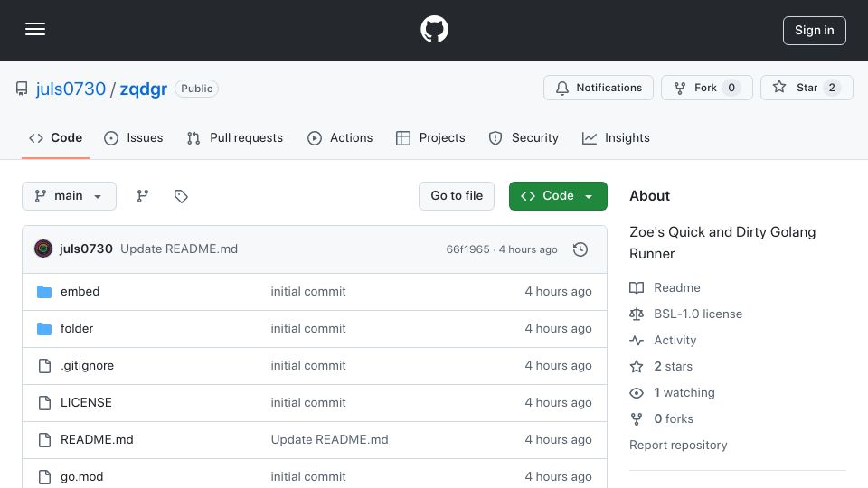The height and width of the screenshot is (488, 868).
Task: Open the zqdgr repository link
Action: [x=144, y=89]
